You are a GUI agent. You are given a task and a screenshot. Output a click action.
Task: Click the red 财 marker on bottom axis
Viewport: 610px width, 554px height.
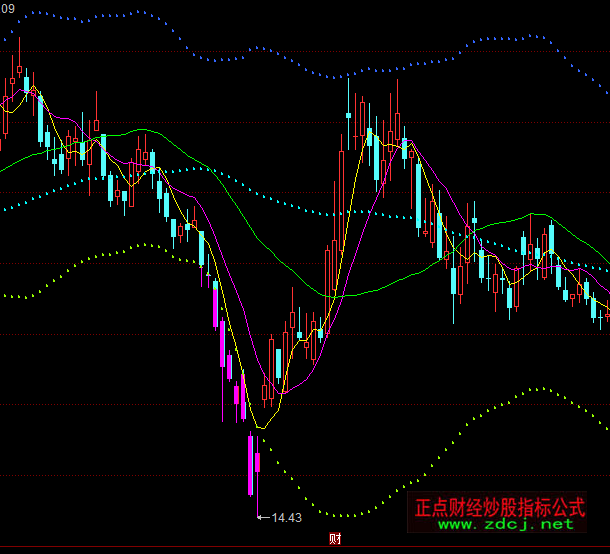click(x=335, y=540)
